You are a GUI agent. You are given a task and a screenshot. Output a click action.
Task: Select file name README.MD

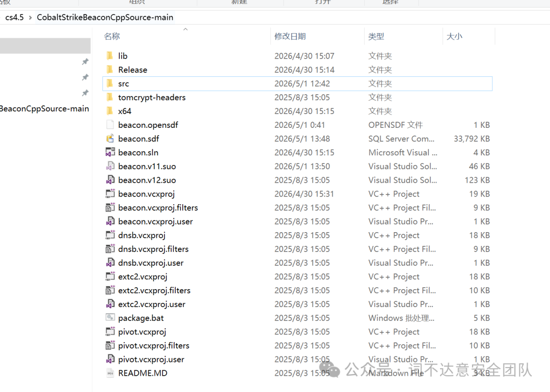point(143,373)
